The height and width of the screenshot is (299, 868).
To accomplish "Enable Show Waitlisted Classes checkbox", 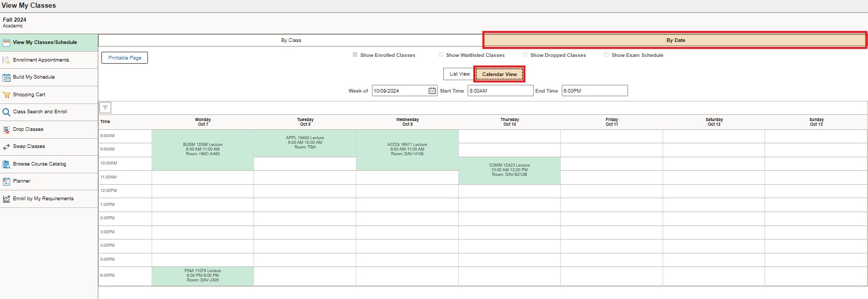I will coord(441,55).
